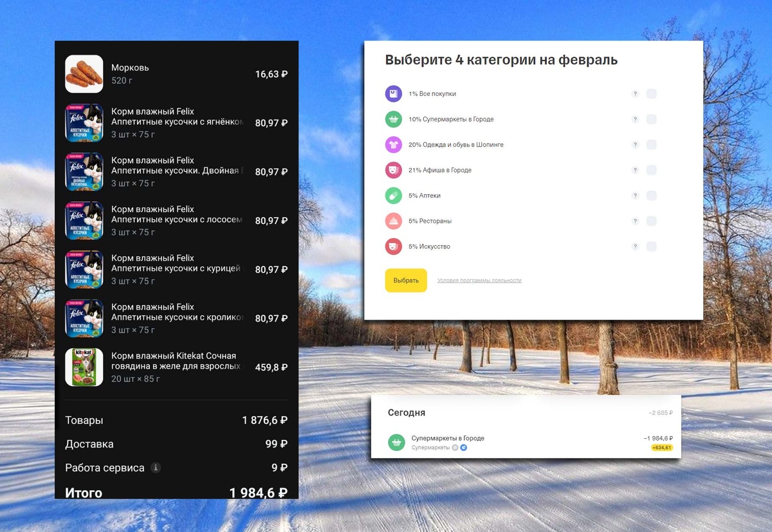The image size is (772, 532).
Task: Select the purple shopping bag icon for Все покупки
Action: pyautogui.click(x=393, y=93)
